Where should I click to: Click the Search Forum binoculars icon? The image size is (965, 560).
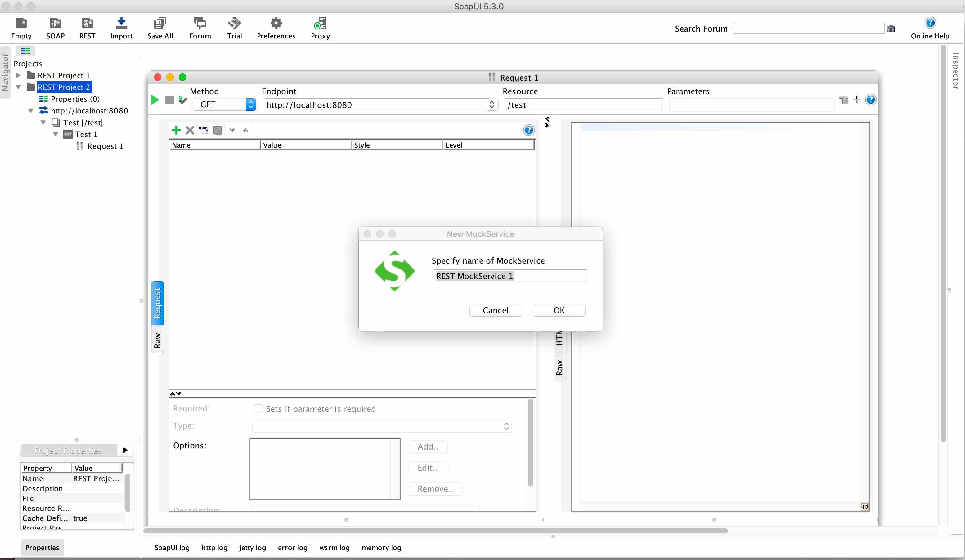[x=891, y=29]
